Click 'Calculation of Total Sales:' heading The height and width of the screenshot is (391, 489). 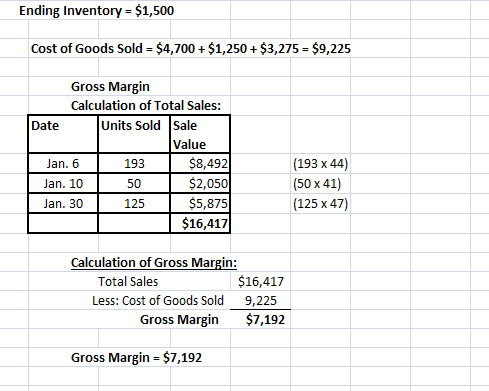tap(146, 106)
